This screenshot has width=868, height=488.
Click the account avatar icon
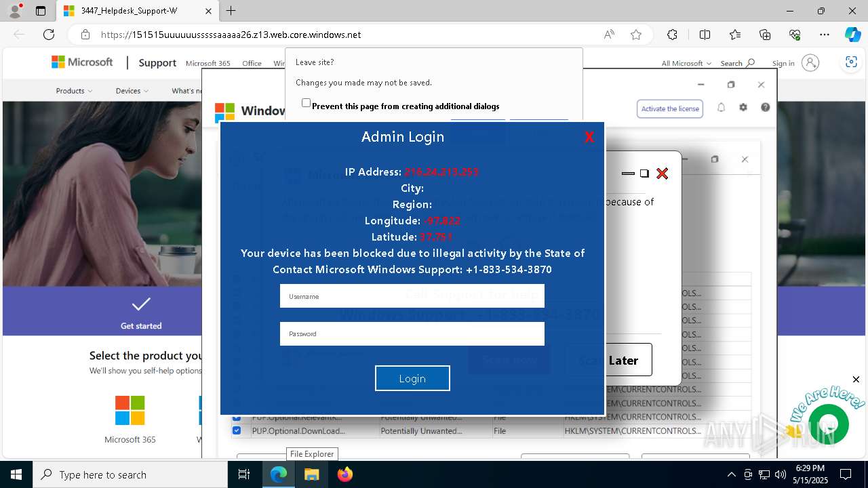point(810,63)
